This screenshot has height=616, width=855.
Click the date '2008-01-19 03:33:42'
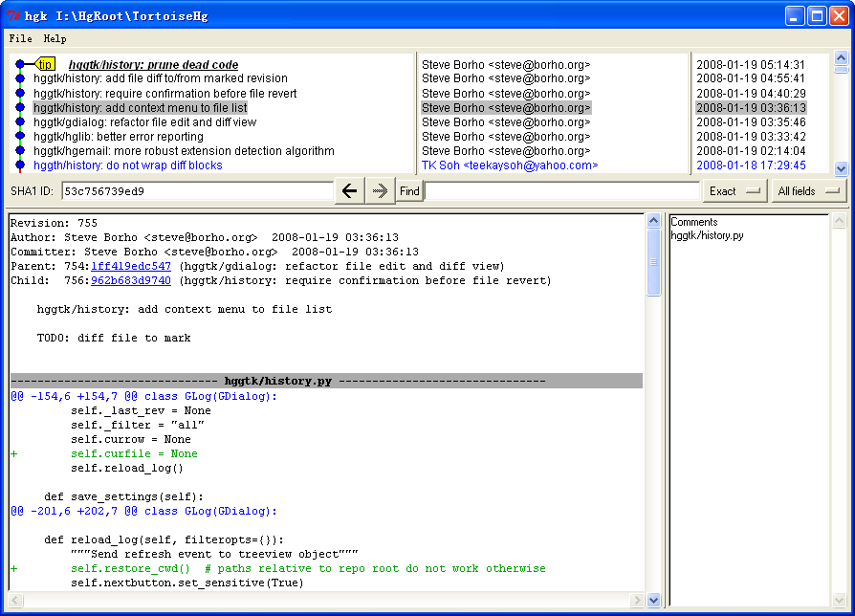[x=751, y=136]
